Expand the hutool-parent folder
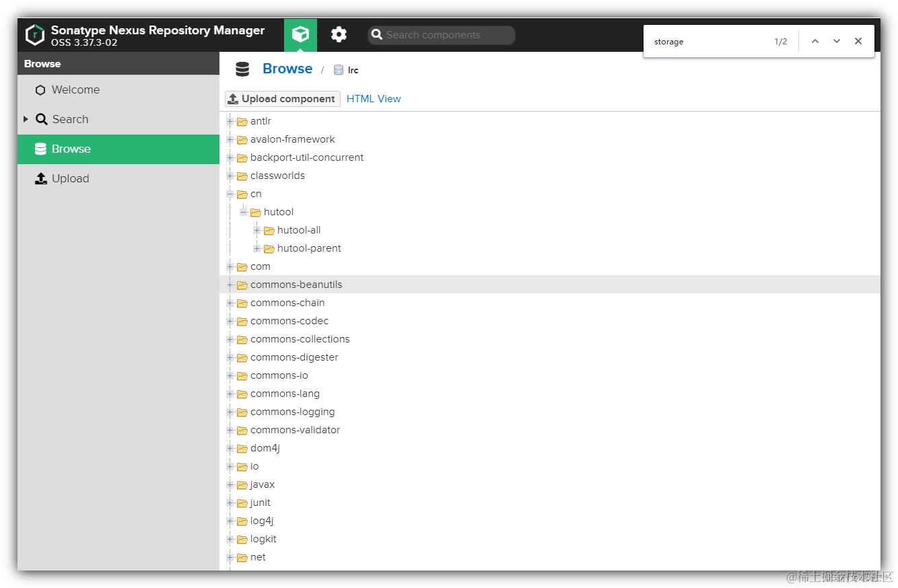Image resolution: width=898 pixels, height=588 pixels. [257, 249]
